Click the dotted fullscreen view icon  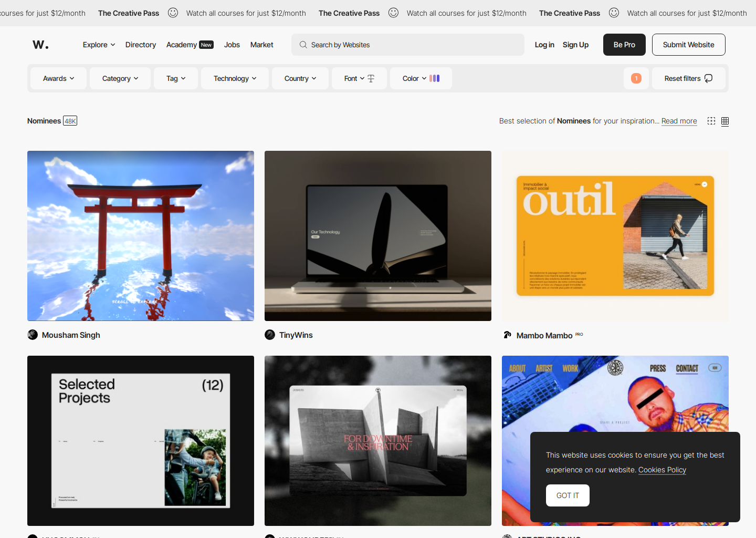point(711,121)
